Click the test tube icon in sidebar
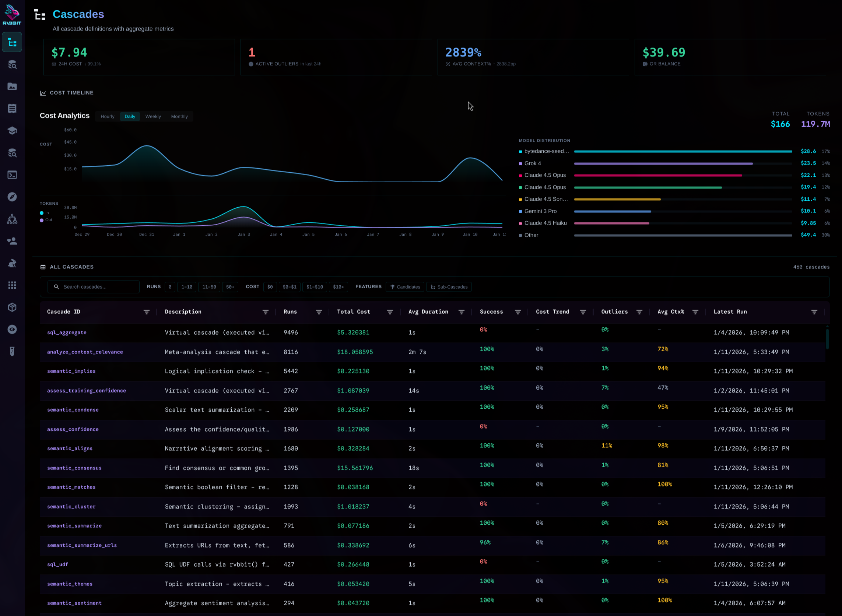Image resolution: width=842 pixels, height=616 pixels. [x=12, y=351]
